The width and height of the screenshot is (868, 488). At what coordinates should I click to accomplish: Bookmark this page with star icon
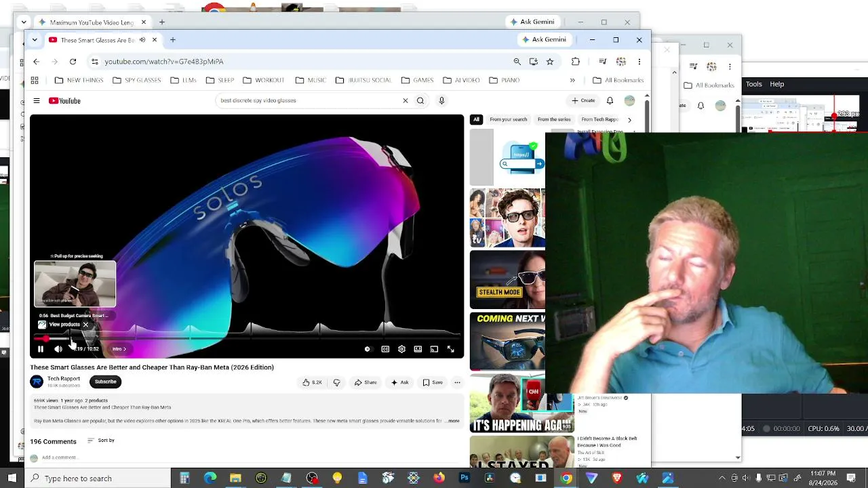pyautogui.click(x=550, y=62)
